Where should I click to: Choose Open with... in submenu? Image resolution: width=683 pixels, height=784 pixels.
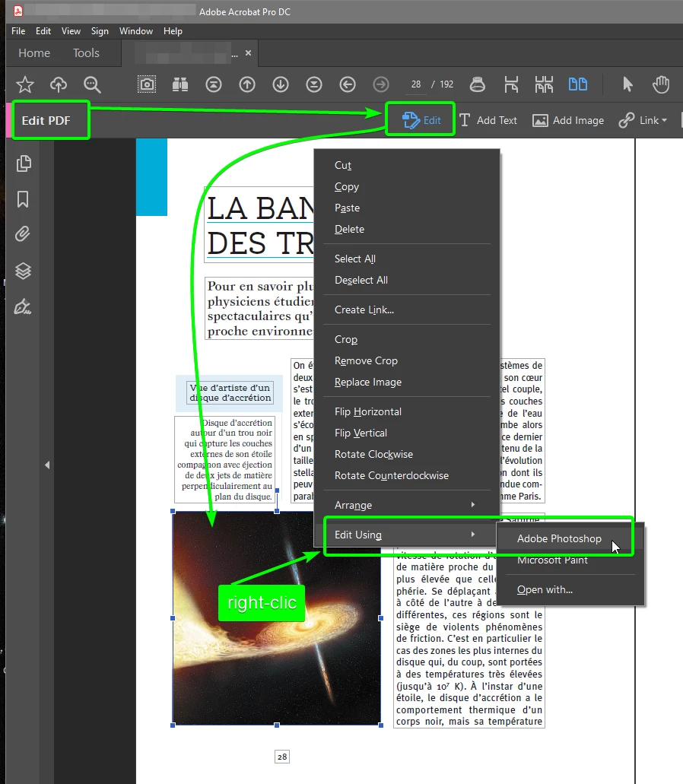(570, 589)
